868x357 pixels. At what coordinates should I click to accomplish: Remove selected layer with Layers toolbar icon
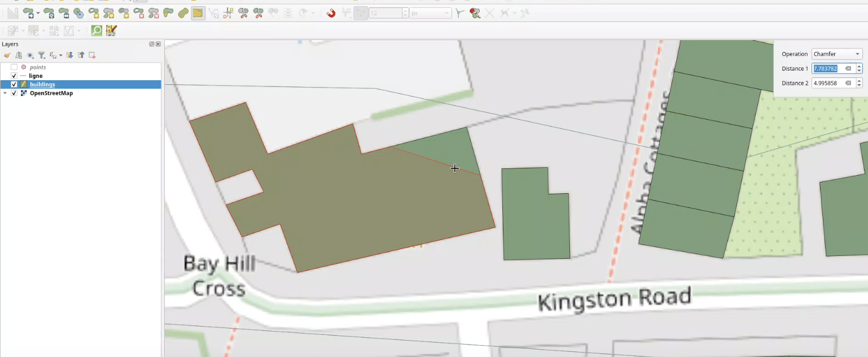[92, 55]
